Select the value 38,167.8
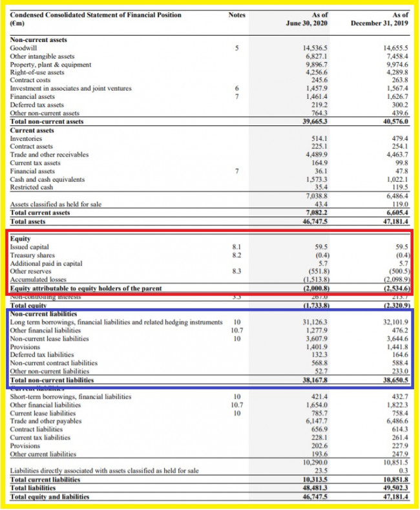 (x=315, y=380)
